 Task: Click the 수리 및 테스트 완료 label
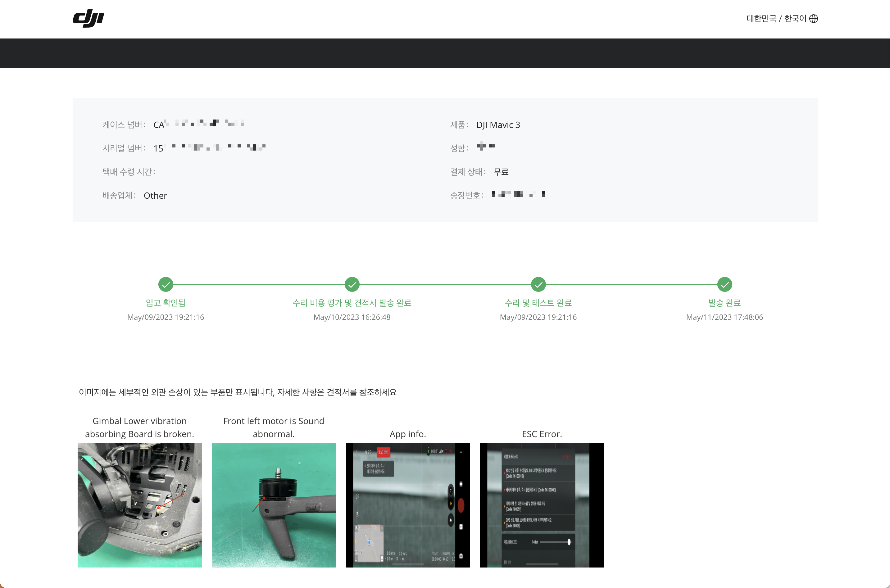(x=538, y=303)
